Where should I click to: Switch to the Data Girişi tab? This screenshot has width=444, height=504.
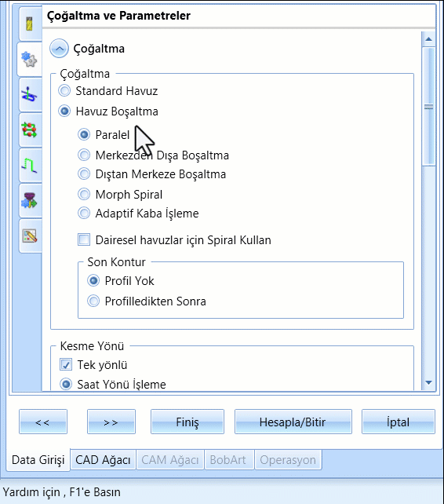pos(38,459)
